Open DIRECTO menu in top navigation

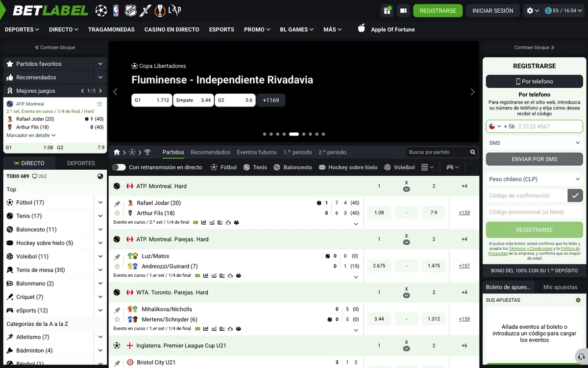tap(64, 29)
